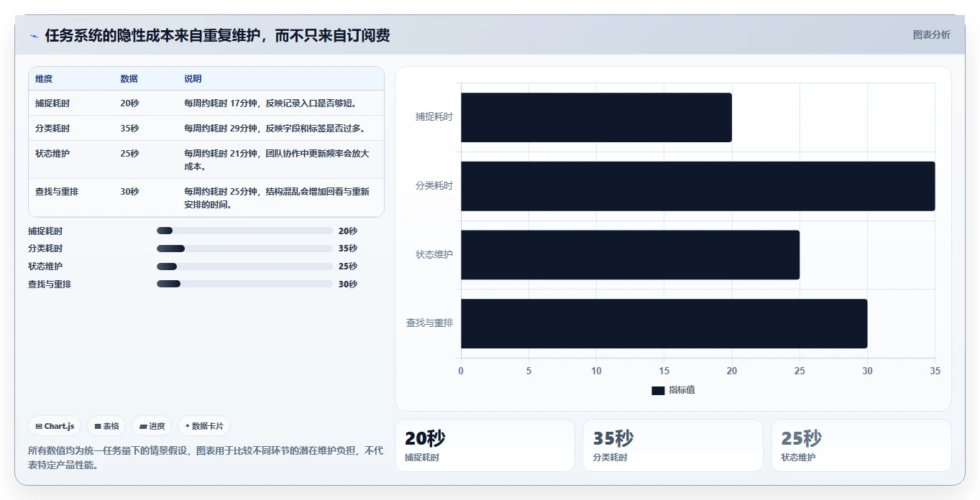The width and height of the screenshot is (980, 500).
Task: Click the chart's 查找与重排 y-axis label
Action: point(430,323)
